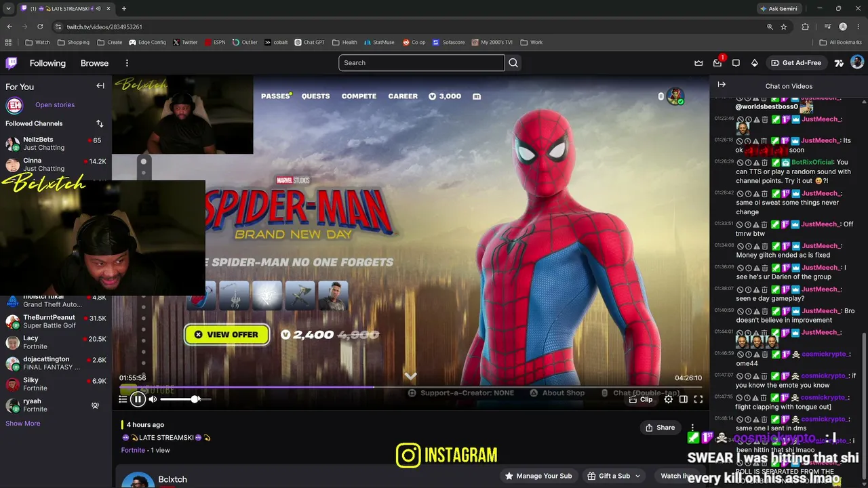Open the video chapters list icon
Viewport: 868px width, 488px height.
[123, 399]
